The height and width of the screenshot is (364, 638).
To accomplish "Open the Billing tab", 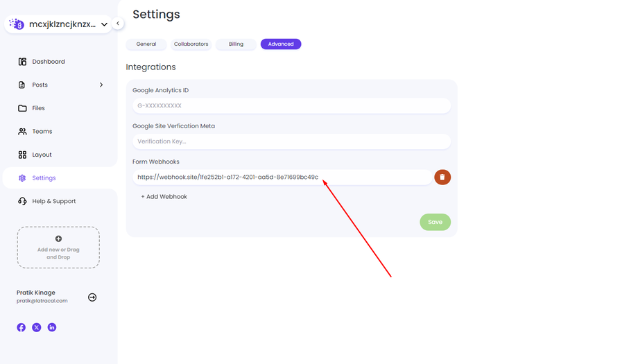I will (x=236, y=44).
